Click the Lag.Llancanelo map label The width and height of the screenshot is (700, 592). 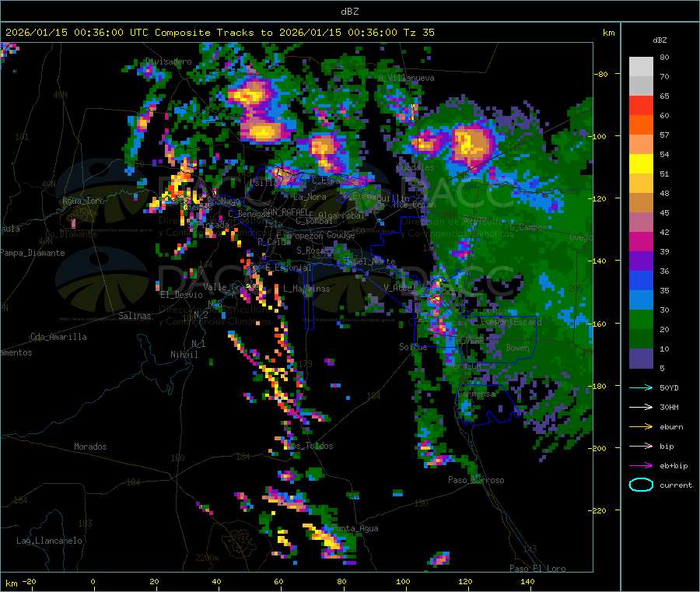click(49, 541)
